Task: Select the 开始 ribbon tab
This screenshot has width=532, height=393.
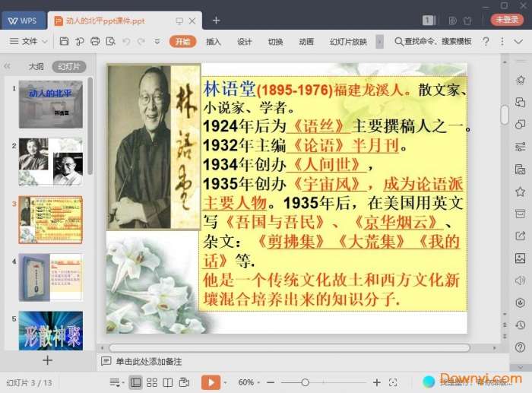Action: 182,41
